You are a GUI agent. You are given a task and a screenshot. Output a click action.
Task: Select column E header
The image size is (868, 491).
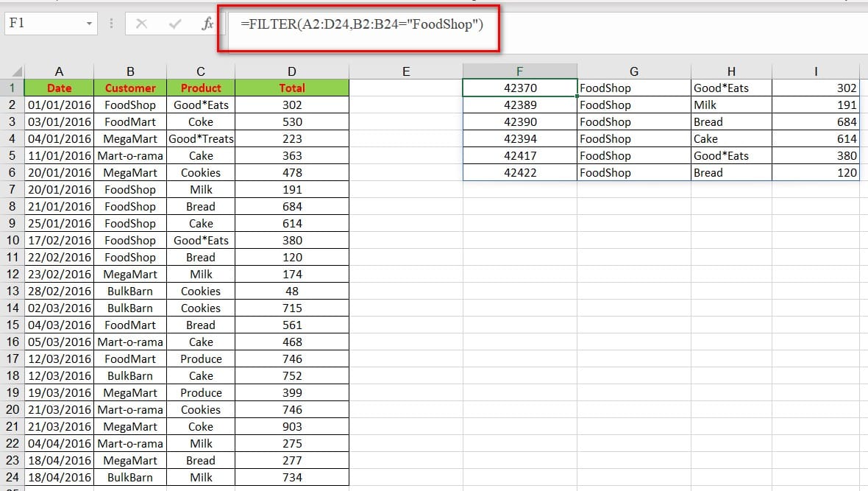click(x=405, y=71)
